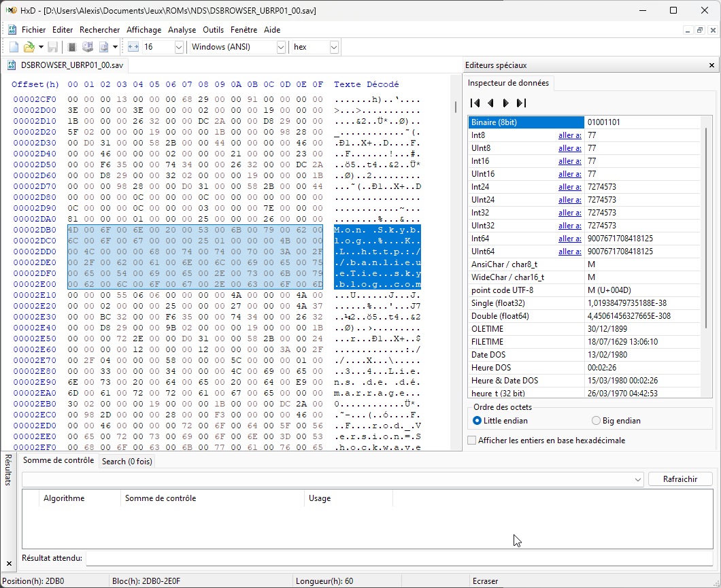Expand the bytes-per-row dropdown showing 16
The image size is (721, 588).
click(179, 47)
